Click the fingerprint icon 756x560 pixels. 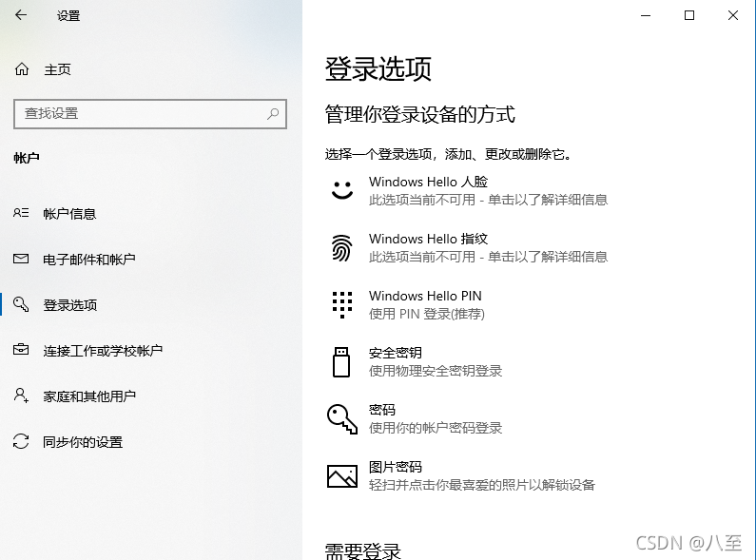(x=341, y=248)
